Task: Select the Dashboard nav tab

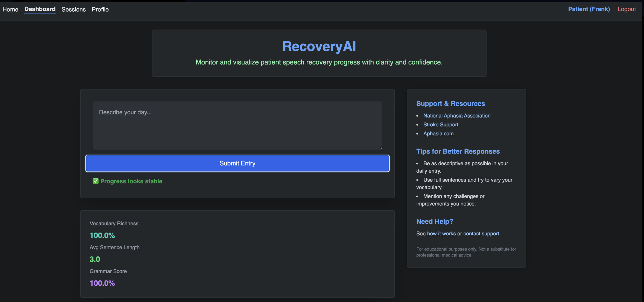Action: pyautogui.click(x=40, y=9)
